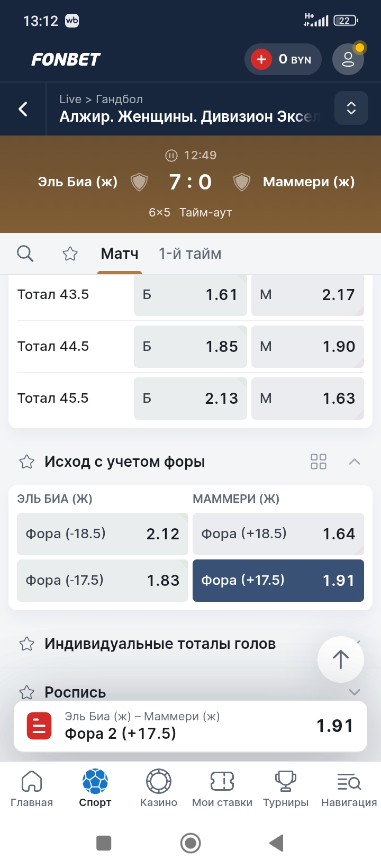Toggle favorites star next to search
Viewport: 381px width, 868px height.
[x=70, y=254]
